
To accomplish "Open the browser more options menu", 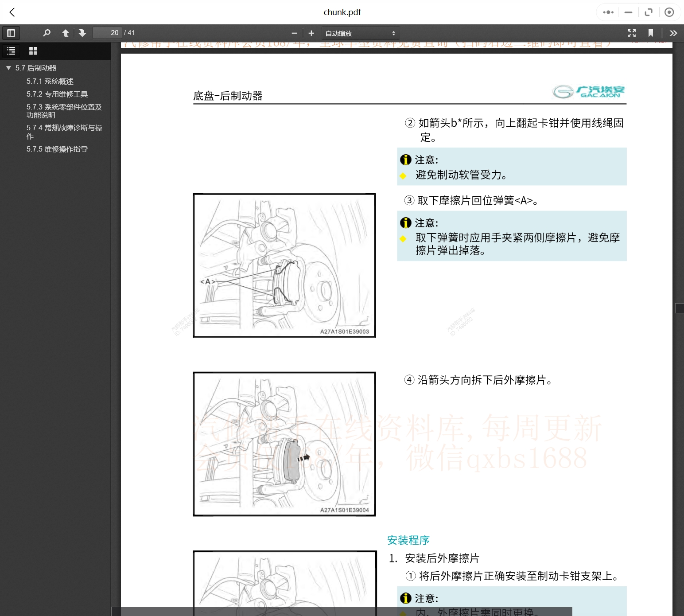I will coord(608,12).
